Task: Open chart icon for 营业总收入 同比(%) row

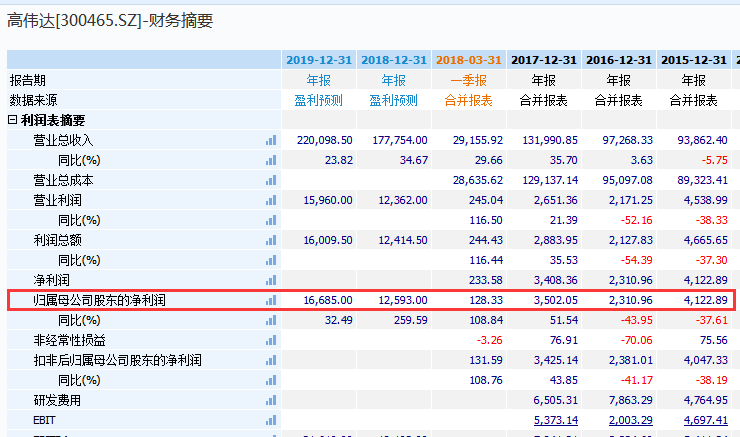Action: click(271, 160)
